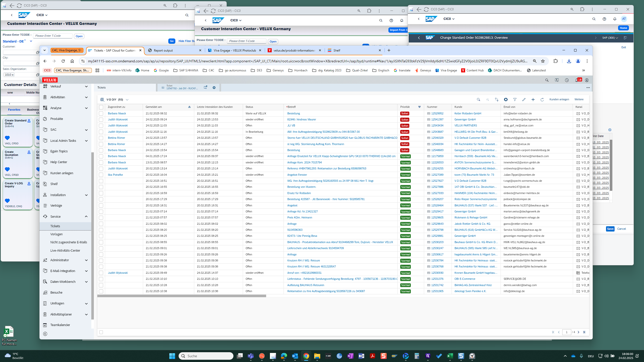Refresh the ticket list

542,100
